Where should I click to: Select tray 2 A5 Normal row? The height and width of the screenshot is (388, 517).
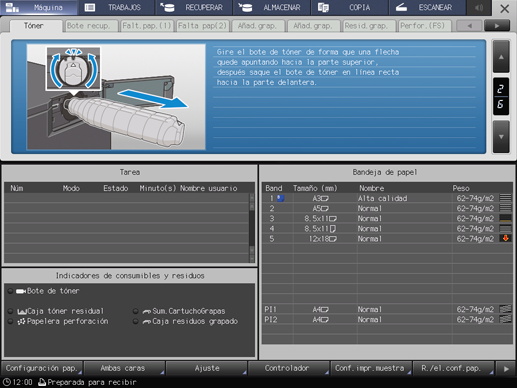pyautogui.click(x=387, y=208)
